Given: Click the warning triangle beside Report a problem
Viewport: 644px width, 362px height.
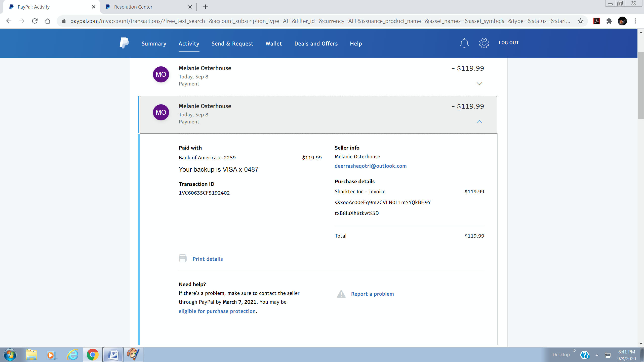Looking at the screenshot, I should pyautogui.click(x=341, y=294).
